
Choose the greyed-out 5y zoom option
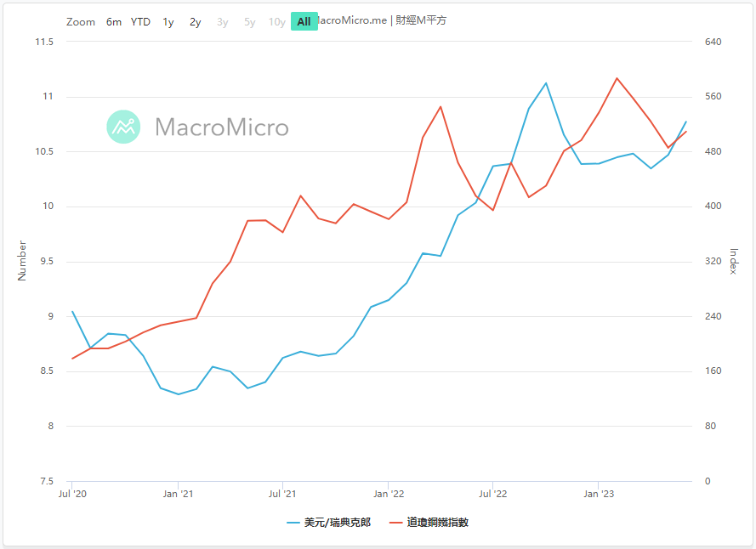point(250,22)
